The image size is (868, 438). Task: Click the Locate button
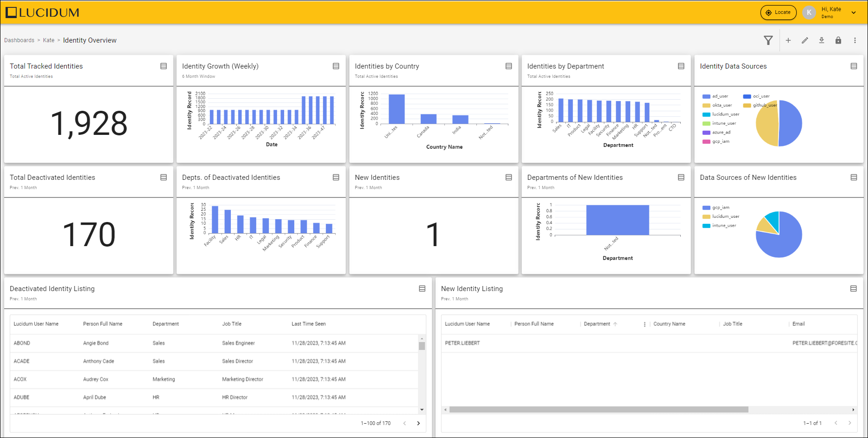coord(778,13)
